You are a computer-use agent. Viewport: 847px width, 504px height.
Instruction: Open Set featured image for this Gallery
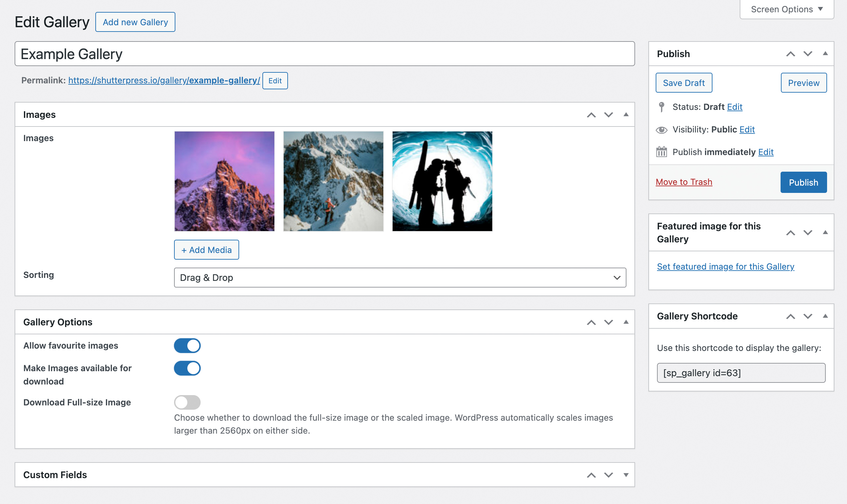[x=725, y=267]
